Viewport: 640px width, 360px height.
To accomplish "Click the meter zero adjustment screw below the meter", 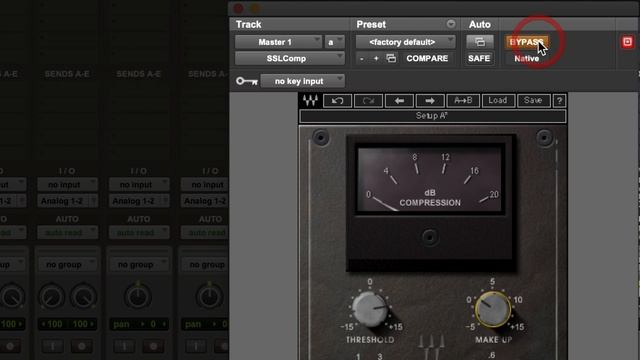I will pyautogui.click(x=429, y=237).
